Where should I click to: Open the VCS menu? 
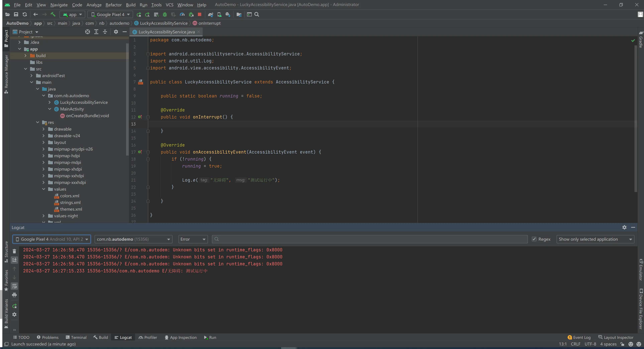[169, 5]
